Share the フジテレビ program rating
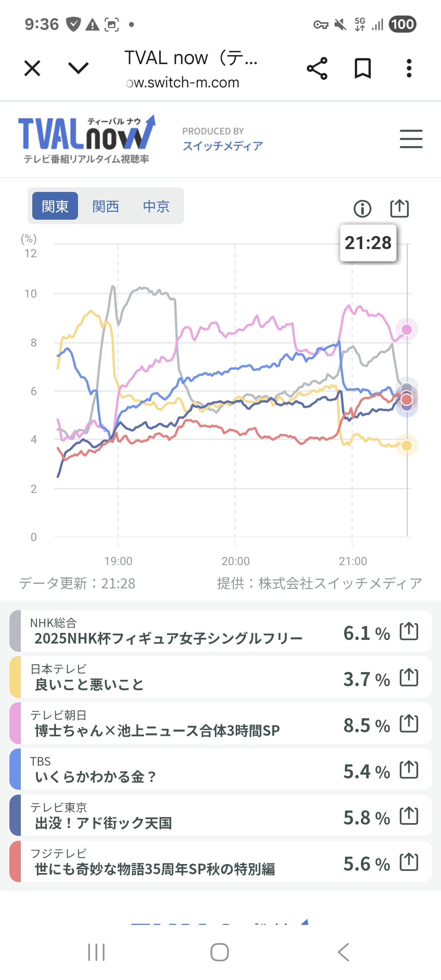Image resolution: width=441 pixels, height=980 pixels. (409, 862)
